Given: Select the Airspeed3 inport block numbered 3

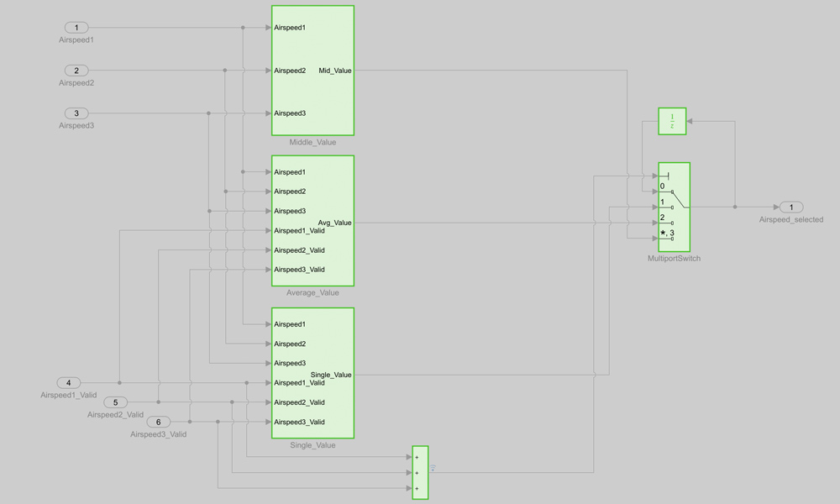Looking at the screenshot, I should 76,113.
